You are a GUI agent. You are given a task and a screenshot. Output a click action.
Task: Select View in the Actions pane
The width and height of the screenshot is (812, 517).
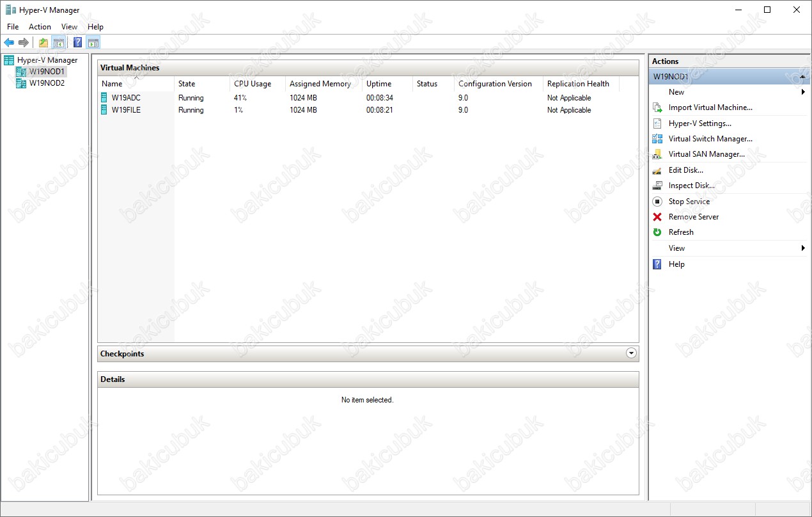point(676,248)
